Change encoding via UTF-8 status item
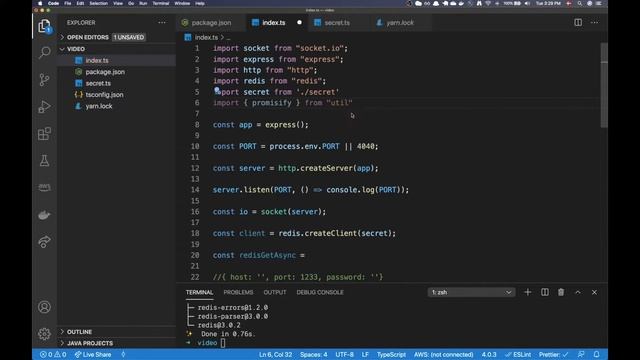Screen dimensions: 640x360 (x=344, y=354)
